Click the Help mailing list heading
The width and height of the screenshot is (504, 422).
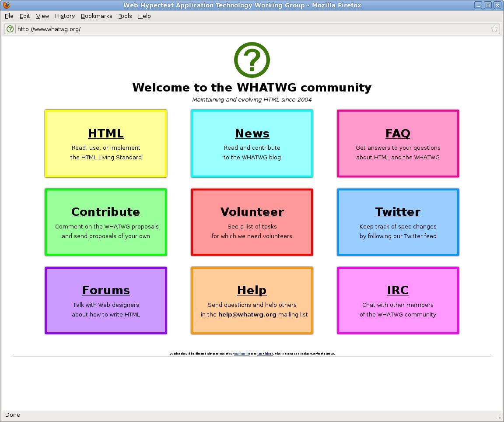coord(252,290)
